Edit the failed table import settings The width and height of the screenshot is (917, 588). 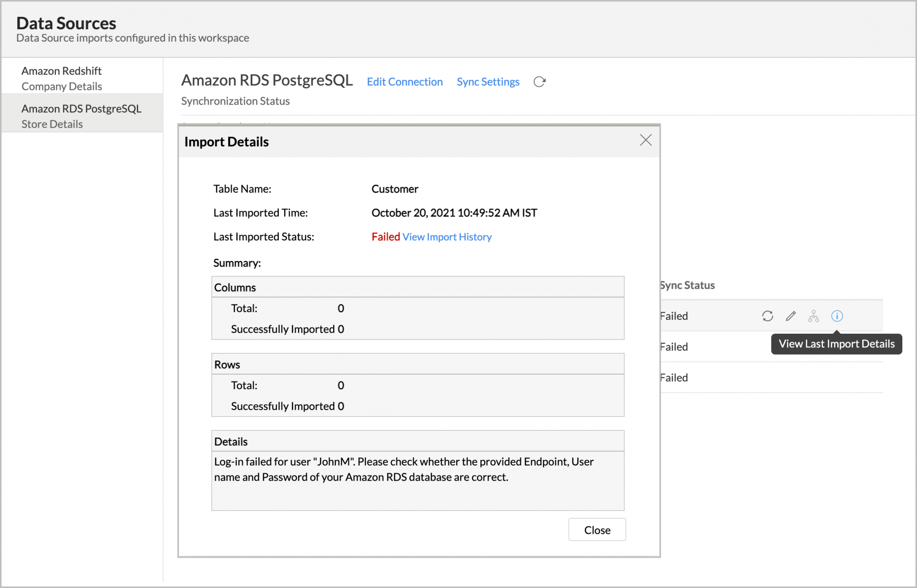(x=790, y=316)
